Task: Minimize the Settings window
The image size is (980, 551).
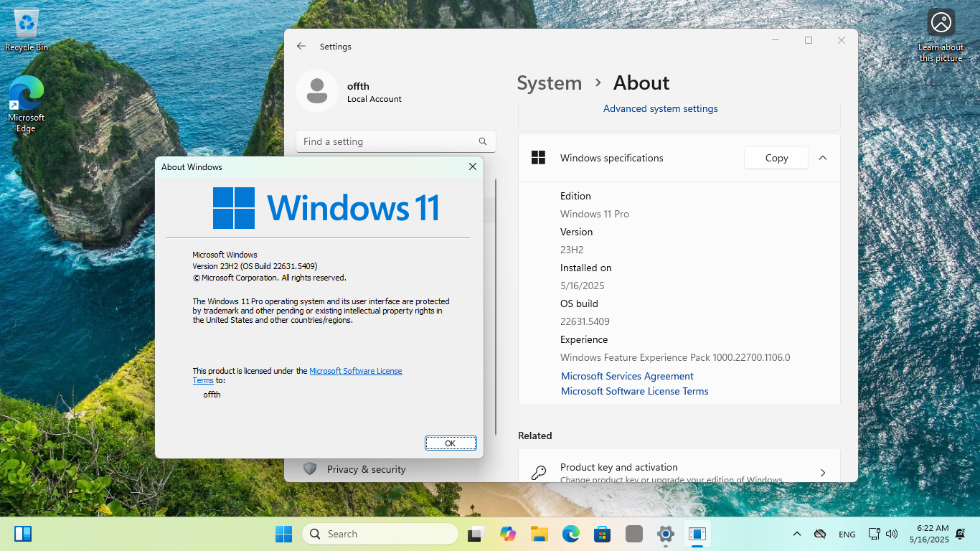Action: tap(776, 40)
